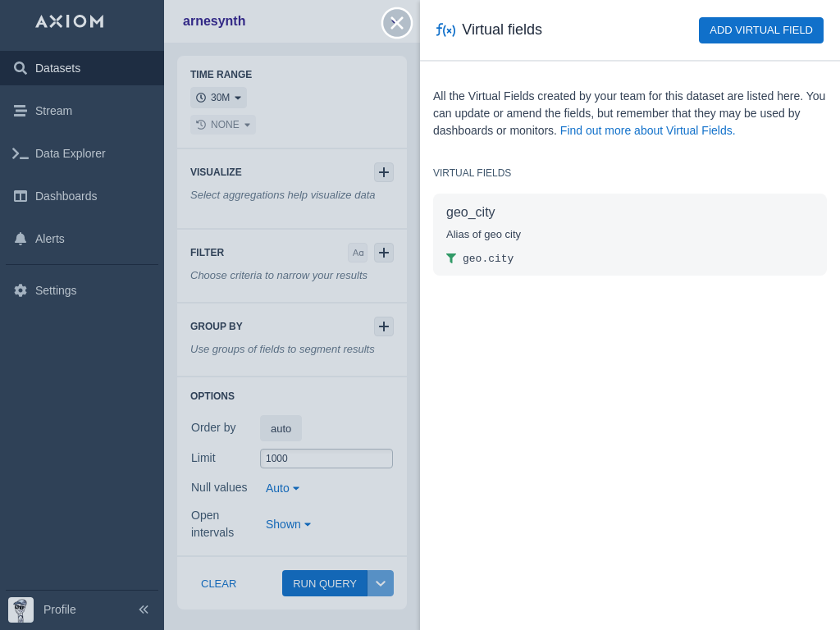
Task: Close the Virtual fields panel
Action: click(x=397, y=23)
